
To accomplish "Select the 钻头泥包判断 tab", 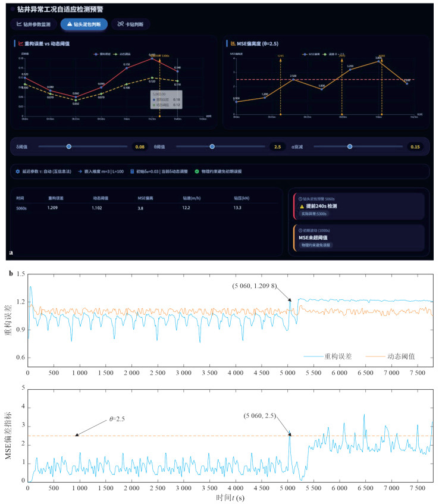I will (x=84, y=24).
